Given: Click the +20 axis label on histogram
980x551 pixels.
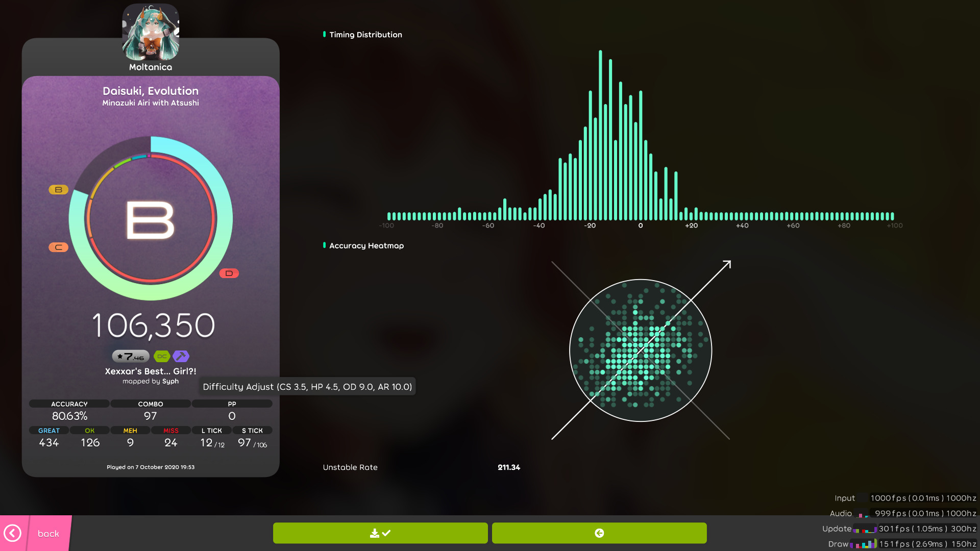Looking at the screenshot, I should (x=692, y=226).
